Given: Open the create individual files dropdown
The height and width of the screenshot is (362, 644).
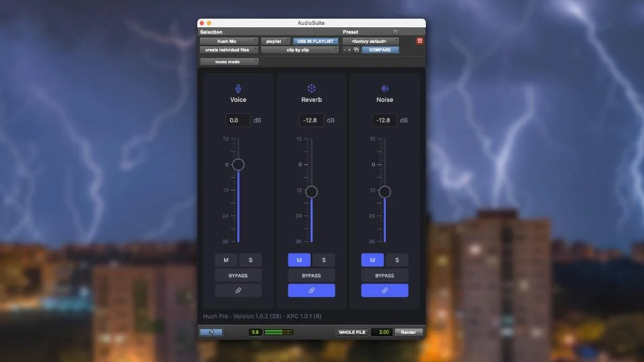Looking at the screenshot, I should click(x=229, y=50).
